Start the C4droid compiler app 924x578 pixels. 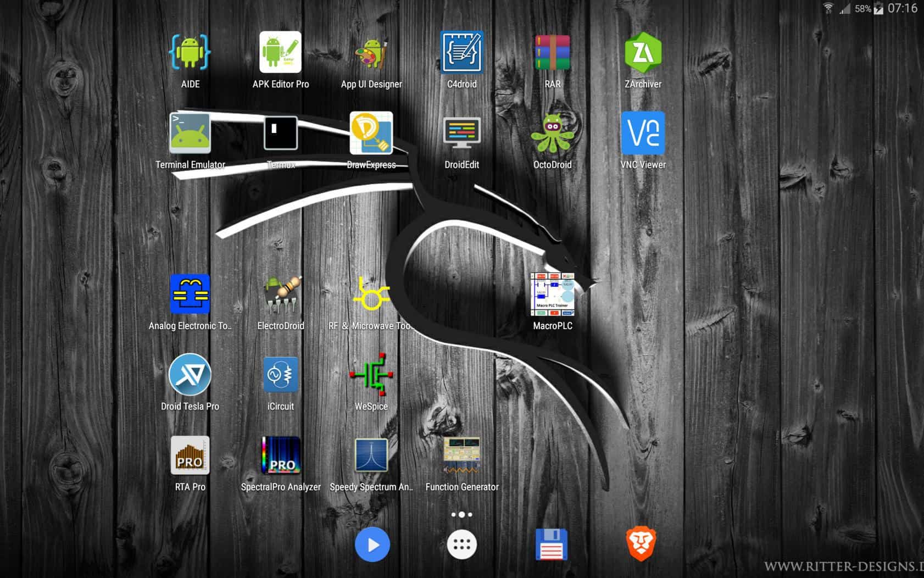coord(462,52)
